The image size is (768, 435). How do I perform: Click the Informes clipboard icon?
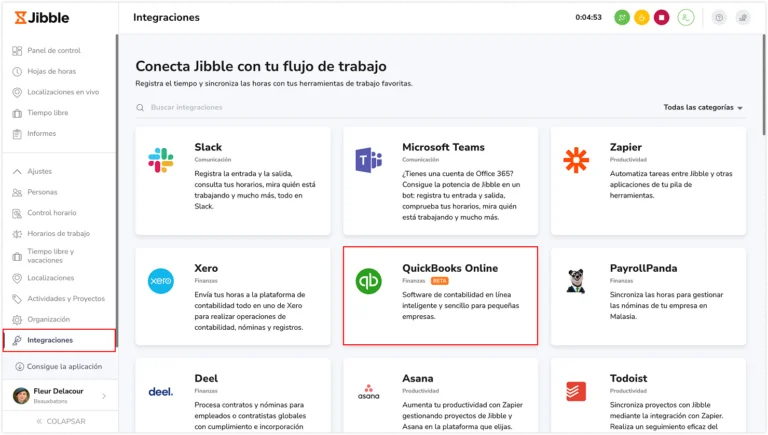click(17, 134)
